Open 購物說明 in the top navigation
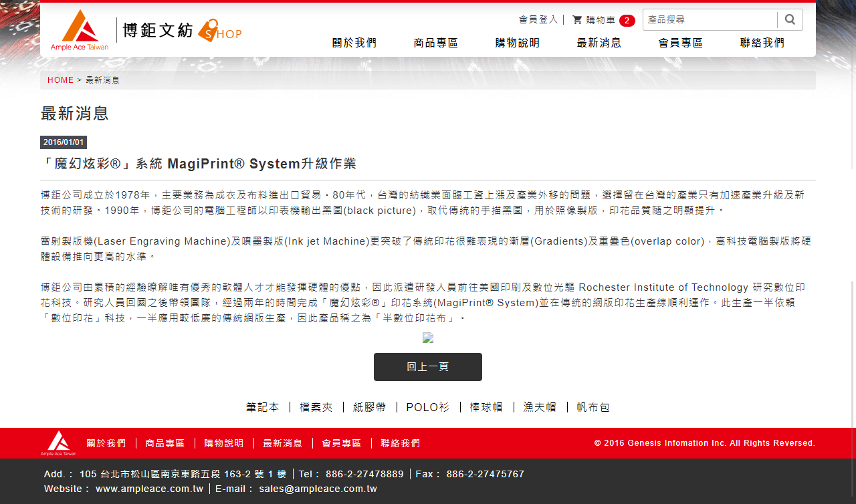This screenshot has width=856, height=504. click(518, 43)
